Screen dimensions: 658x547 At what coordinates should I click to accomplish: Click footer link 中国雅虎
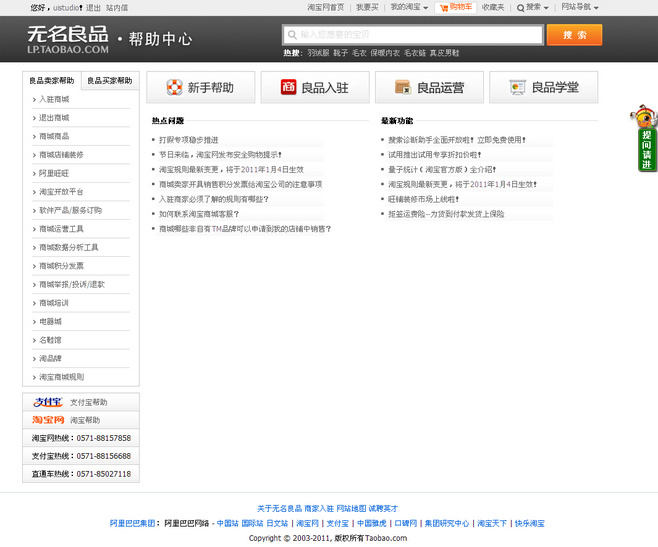coord(371,523)
